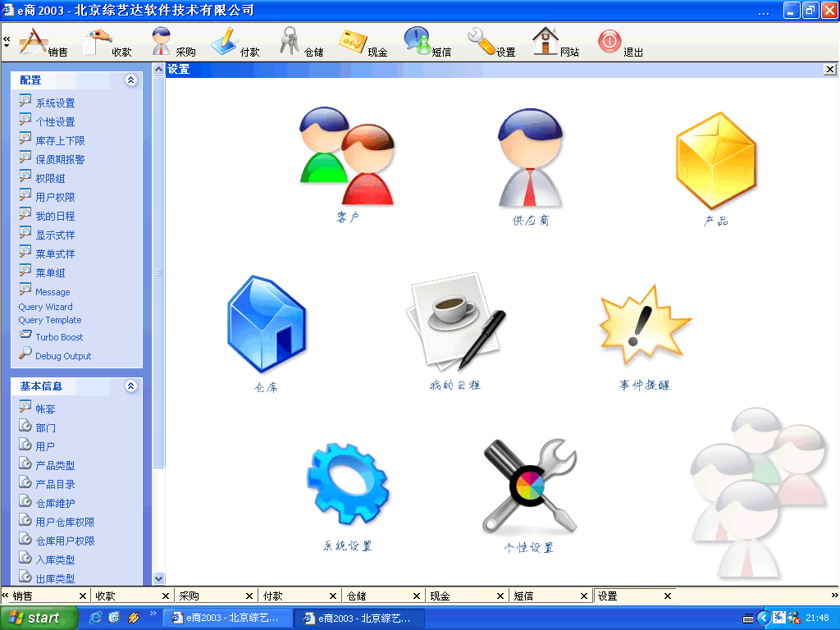Open the blue 仓库 warehouse icon
This screenshot has width=840, height=630.
coord(266,325)
